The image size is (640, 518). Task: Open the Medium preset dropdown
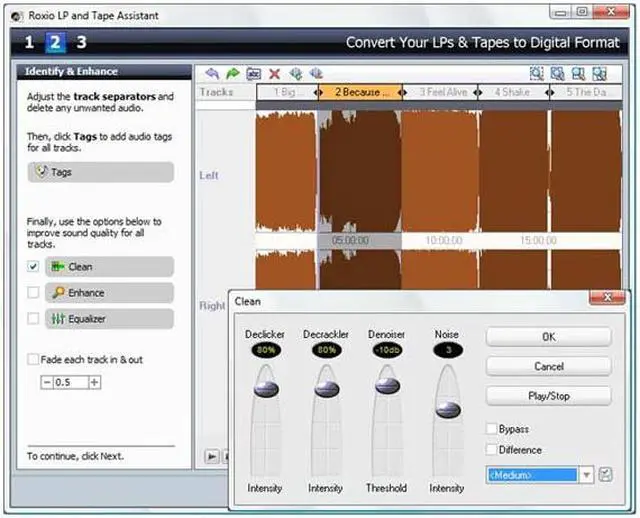pyautogui.click(x=587, y=475)
